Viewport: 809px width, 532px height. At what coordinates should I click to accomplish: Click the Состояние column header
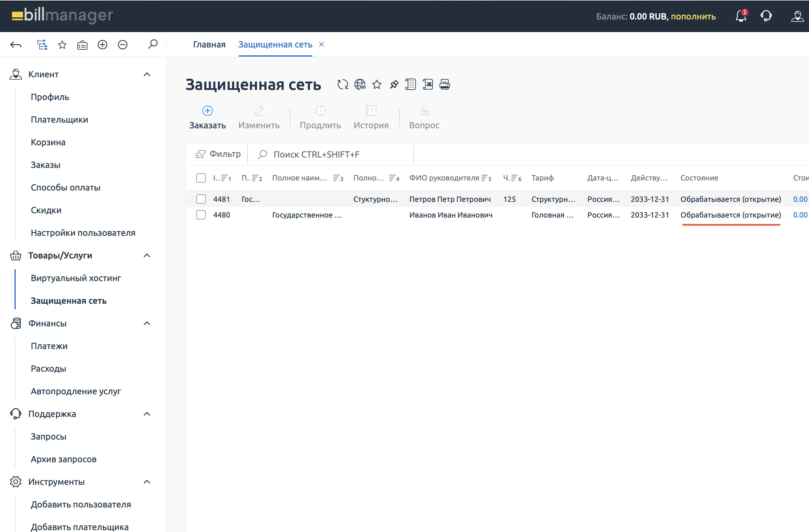pos(699,178)
